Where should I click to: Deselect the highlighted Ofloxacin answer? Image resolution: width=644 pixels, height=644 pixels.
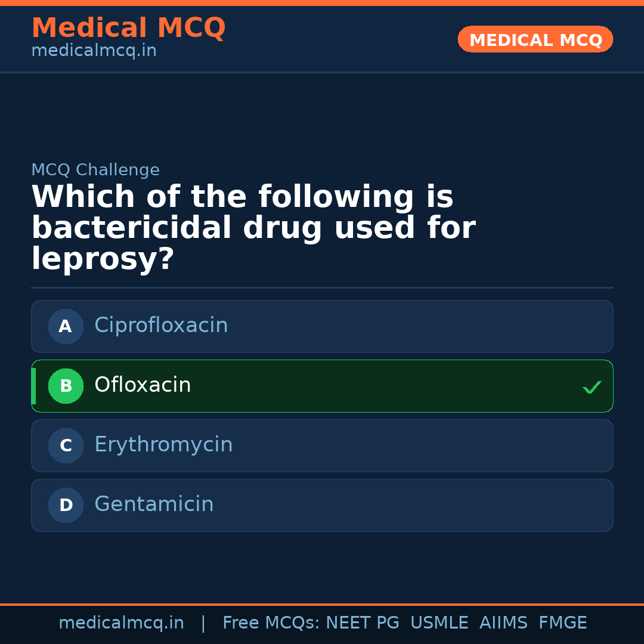322,386
